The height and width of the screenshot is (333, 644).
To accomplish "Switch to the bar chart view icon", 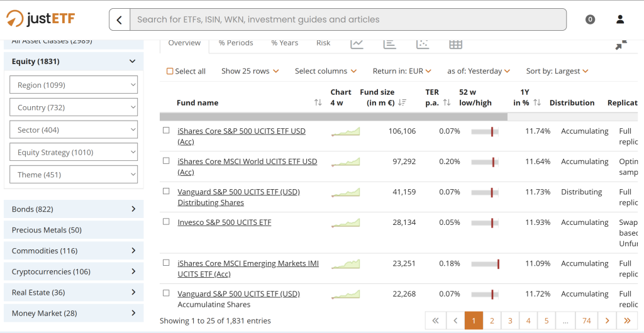I will click(x=390, y=43).
